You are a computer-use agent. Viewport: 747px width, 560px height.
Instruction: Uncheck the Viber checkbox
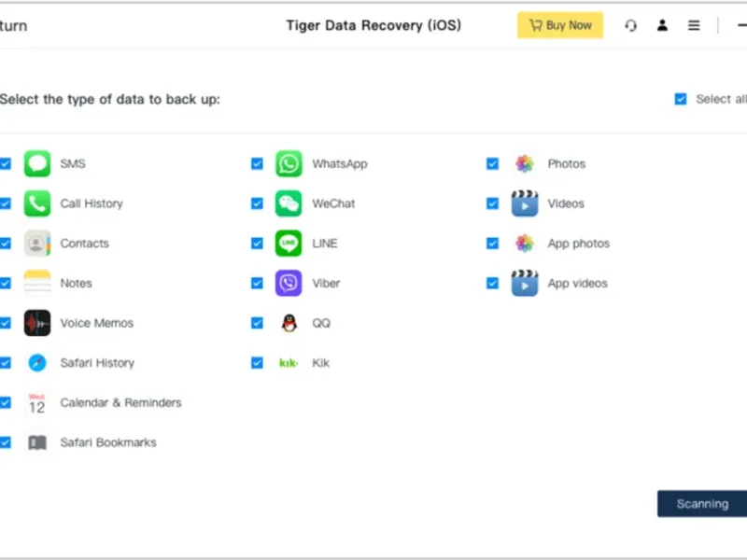(257, 284)
